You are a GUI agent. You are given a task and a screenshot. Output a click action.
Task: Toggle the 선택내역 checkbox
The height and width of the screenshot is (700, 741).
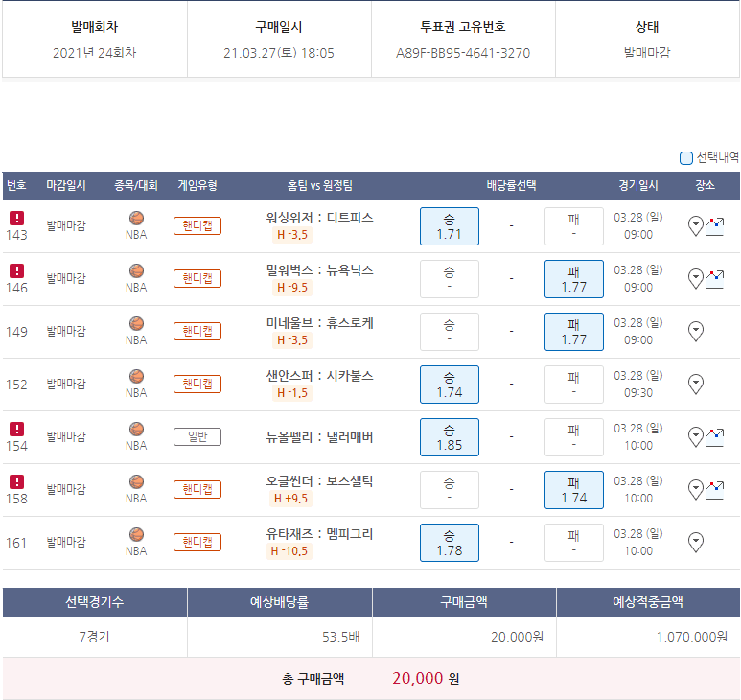tap(685, 158)
